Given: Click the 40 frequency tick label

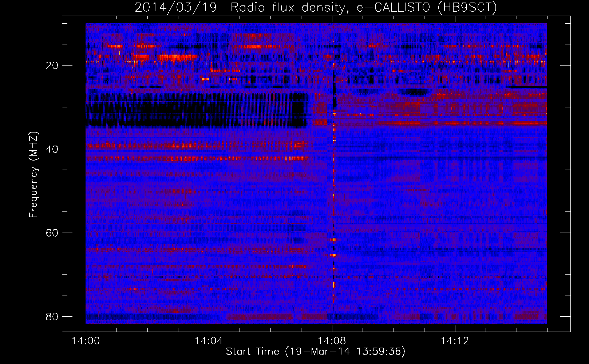Looking at the screenshot, I should (x=52, y=149).
